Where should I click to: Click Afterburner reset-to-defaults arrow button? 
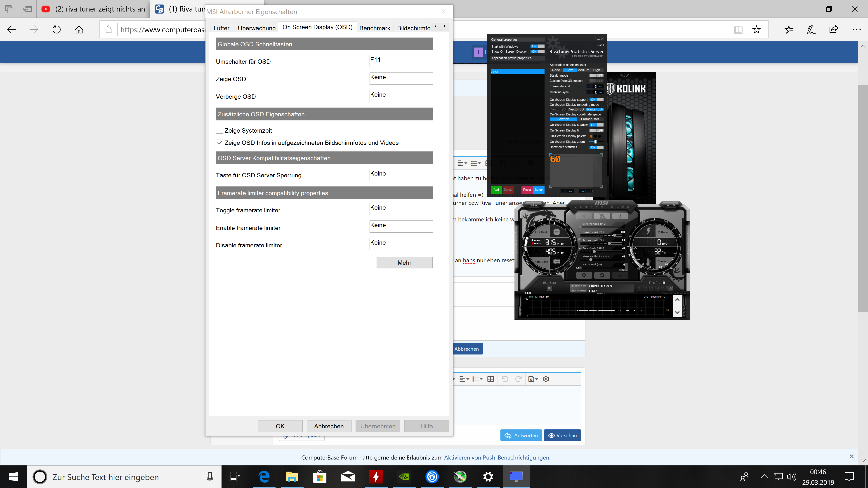tap(602, 275)
